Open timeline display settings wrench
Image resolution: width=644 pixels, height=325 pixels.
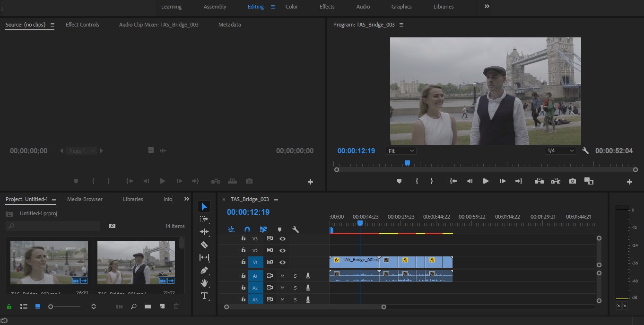296,229
